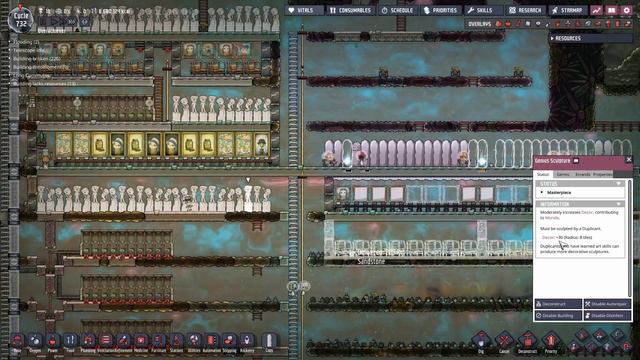Select the highlighted white sculpture under marker
The image size is (640, 360).
coord(248,198)
